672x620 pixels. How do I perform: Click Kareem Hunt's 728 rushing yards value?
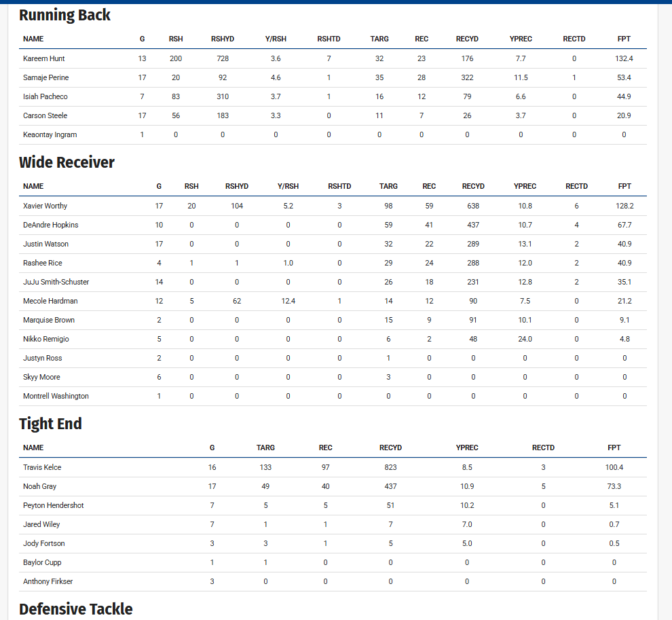[223, 58]
